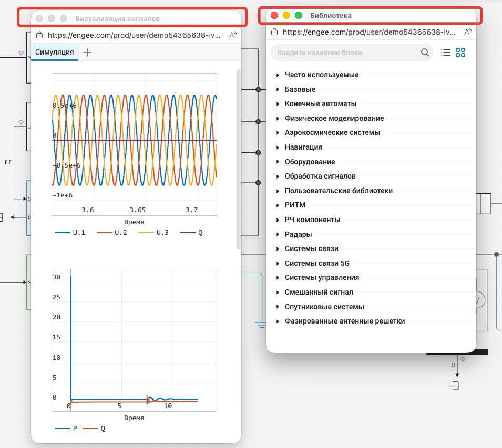Select the Симуляция tab

click(55, 53)
